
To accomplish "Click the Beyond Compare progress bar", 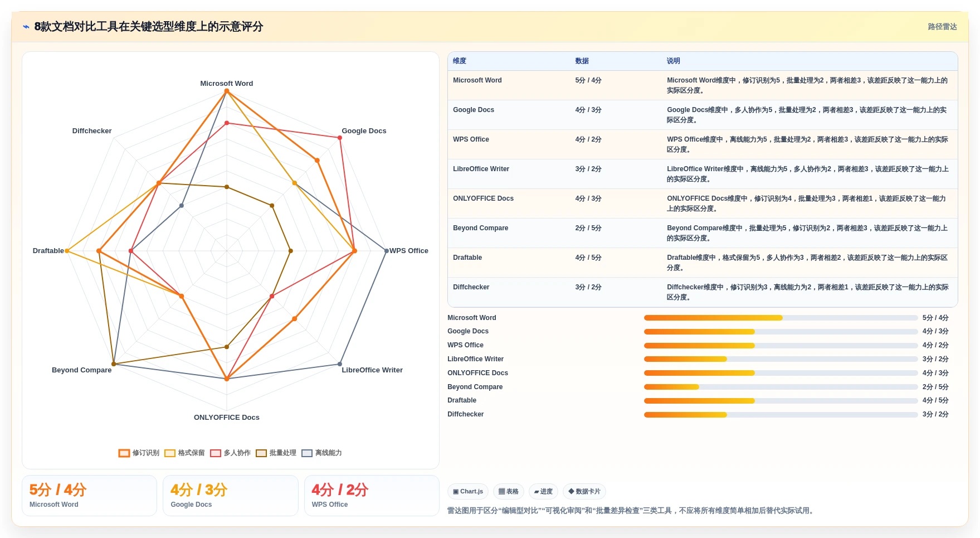I will pyautogui.click(x=781, y=387).
